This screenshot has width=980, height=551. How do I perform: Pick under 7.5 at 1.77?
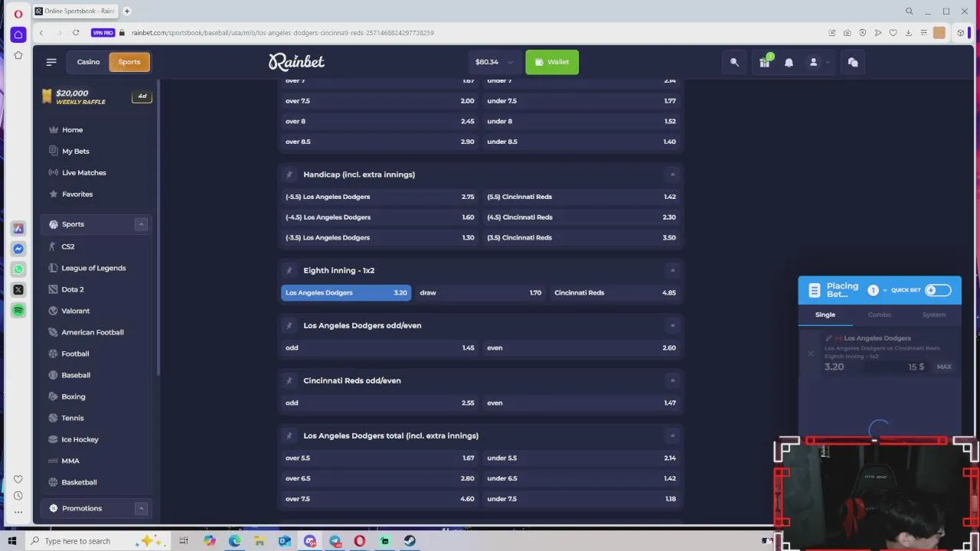tap(582, 101)
